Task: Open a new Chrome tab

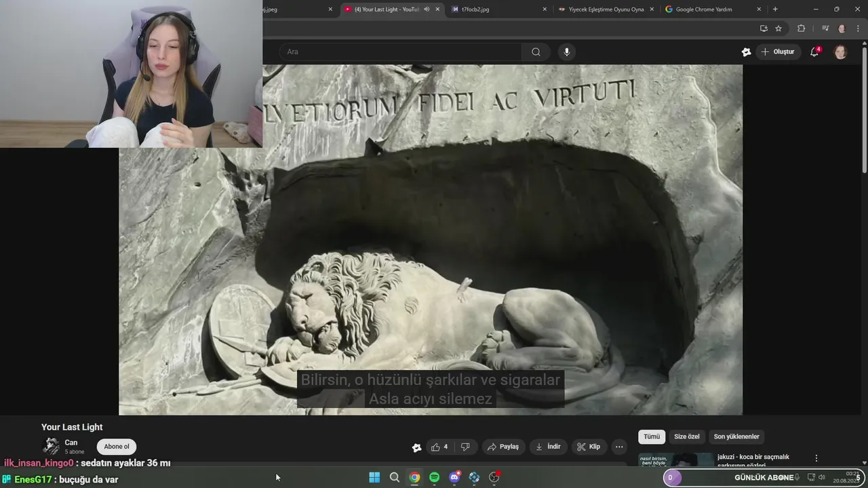Action: point(775,9)
